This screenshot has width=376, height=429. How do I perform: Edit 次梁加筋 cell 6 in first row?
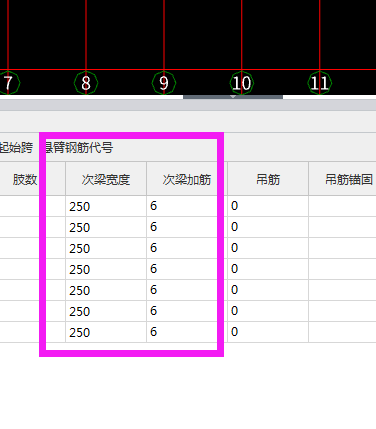(x=187, y=206)
